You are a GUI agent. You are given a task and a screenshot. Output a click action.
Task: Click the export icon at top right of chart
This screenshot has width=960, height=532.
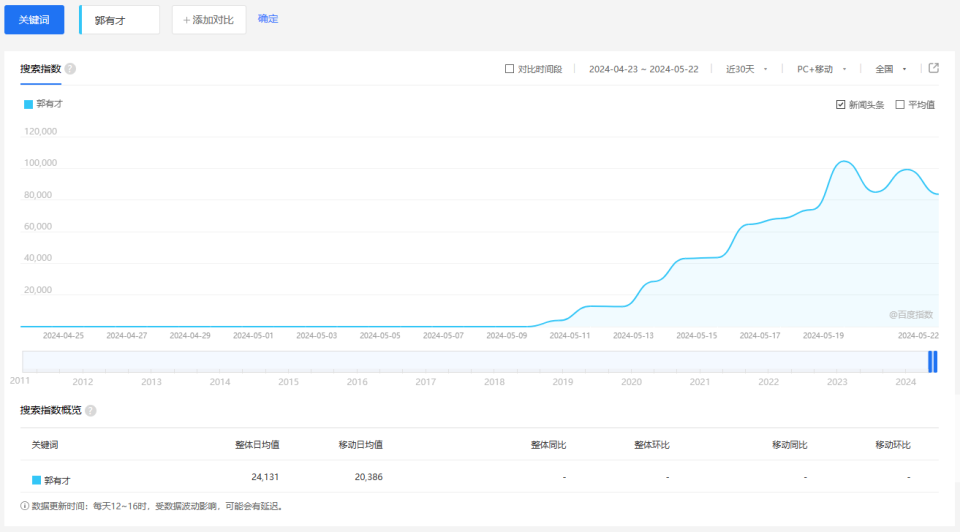[x=933, y=69]
